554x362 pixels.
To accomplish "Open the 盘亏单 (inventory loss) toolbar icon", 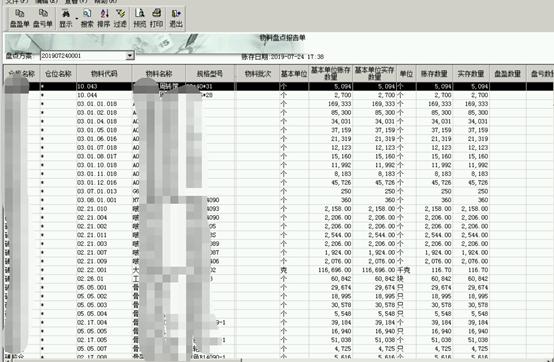I will (43, 18).
